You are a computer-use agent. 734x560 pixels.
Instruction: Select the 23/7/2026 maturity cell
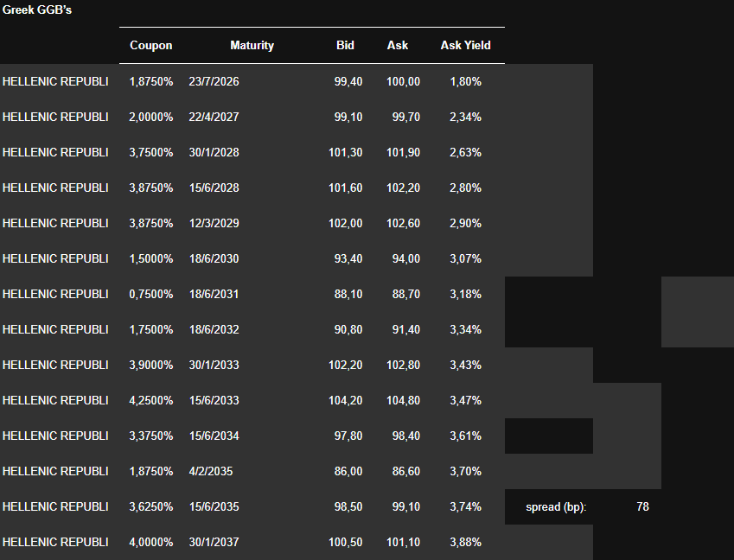[214, 81]
